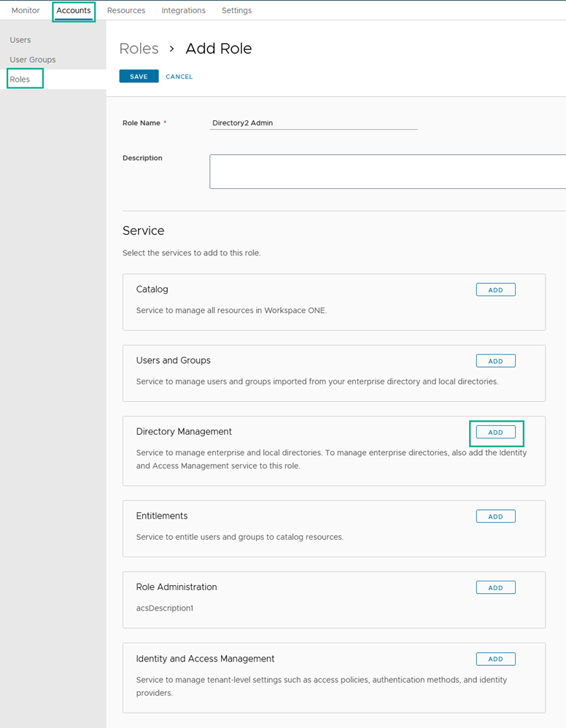The width and height of the screenshot is (566, 728).
Task: Add the Identity and Access Management service
Action: click(x=495, y=659)
